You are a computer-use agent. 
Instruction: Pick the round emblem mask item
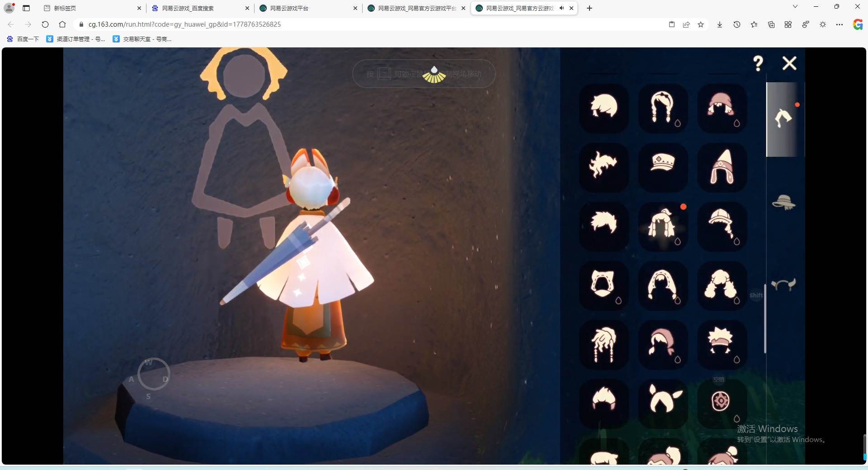[x=722, y=404]
